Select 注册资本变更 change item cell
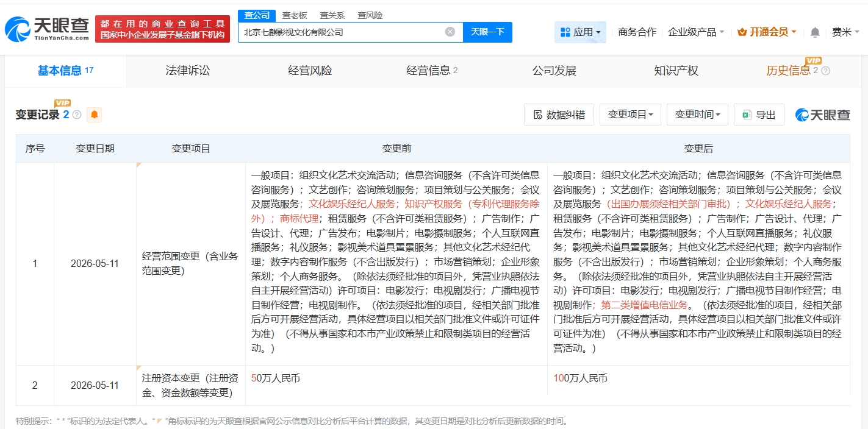This screenshot has width=868, height=429. [191, 385]
